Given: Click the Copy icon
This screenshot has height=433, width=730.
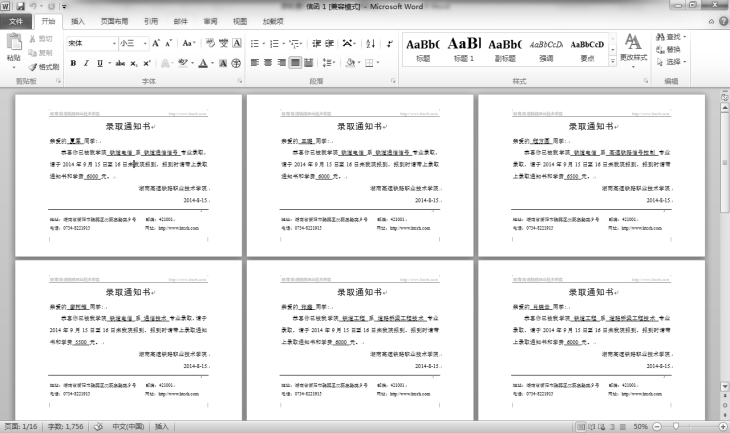Looking at the screenshot, I should [x=32, y=53].
